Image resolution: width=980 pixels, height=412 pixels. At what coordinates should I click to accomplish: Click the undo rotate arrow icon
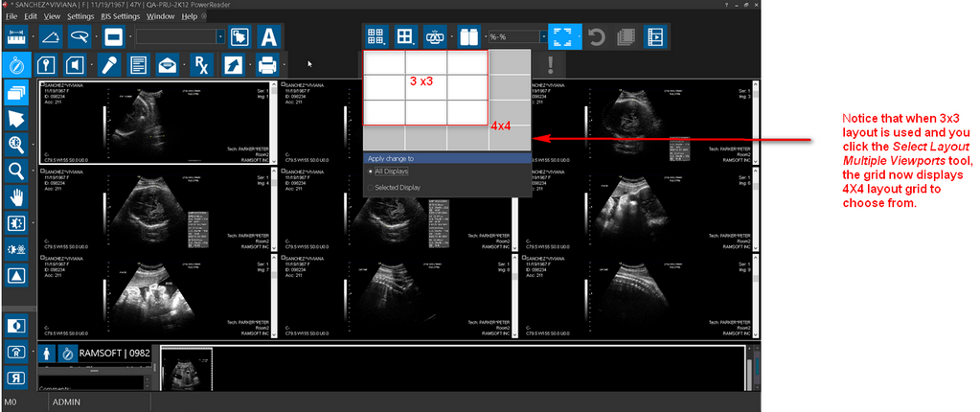tap(595, 37)
